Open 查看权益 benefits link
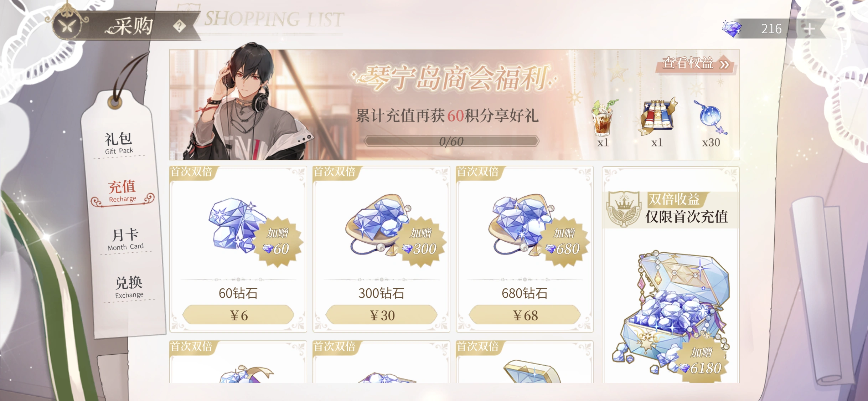Viewport: 868px width, 401px height. 696,64
